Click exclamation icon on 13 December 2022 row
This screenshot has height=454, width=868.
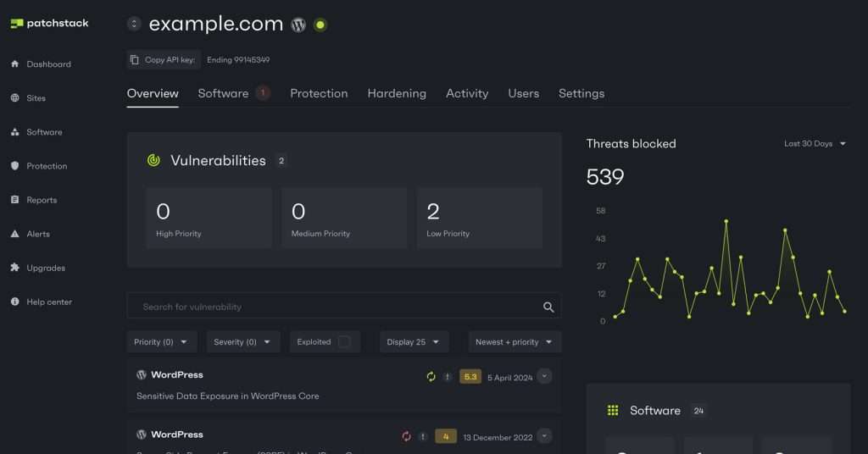(423, 437)
